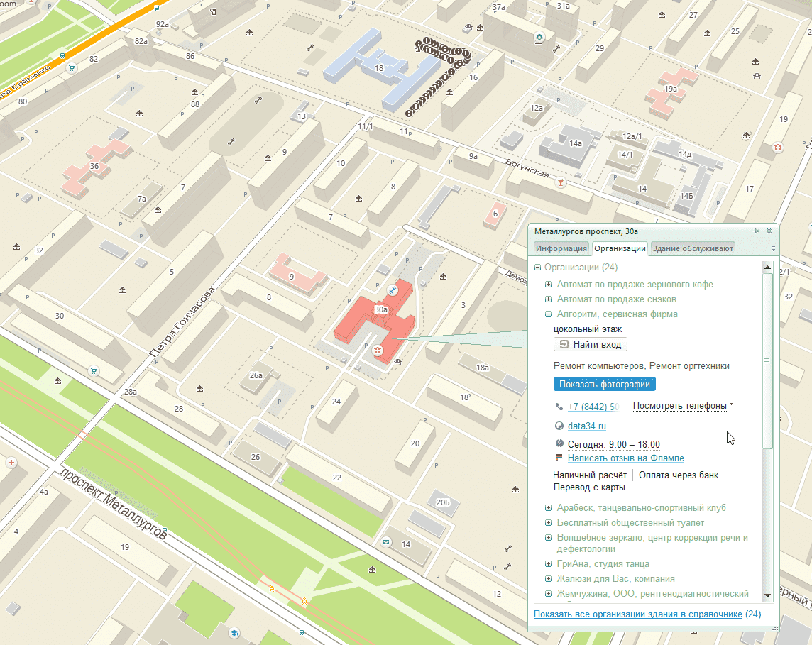Click the shopping cart icon near building 82
The width and height of the screenshot is (812, 645).
tap(72, 69)
